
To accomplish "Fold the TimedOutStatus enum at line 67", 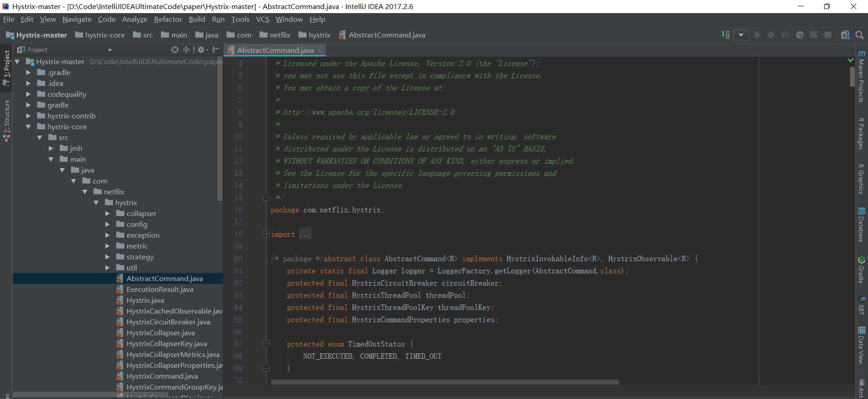I will click(266, 344).
